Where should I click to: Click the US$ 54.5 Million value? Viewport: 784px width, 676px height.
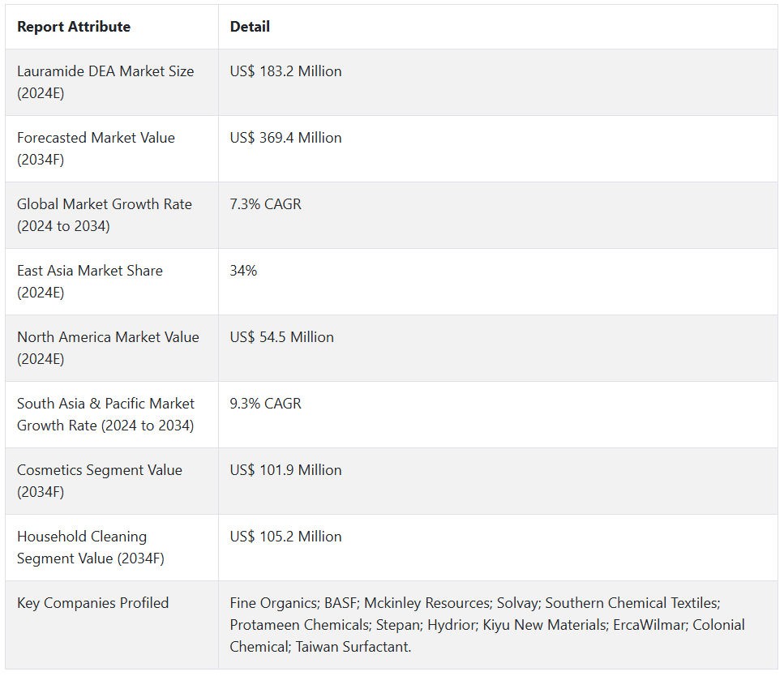pyautogui.click(x=281, y=337)
